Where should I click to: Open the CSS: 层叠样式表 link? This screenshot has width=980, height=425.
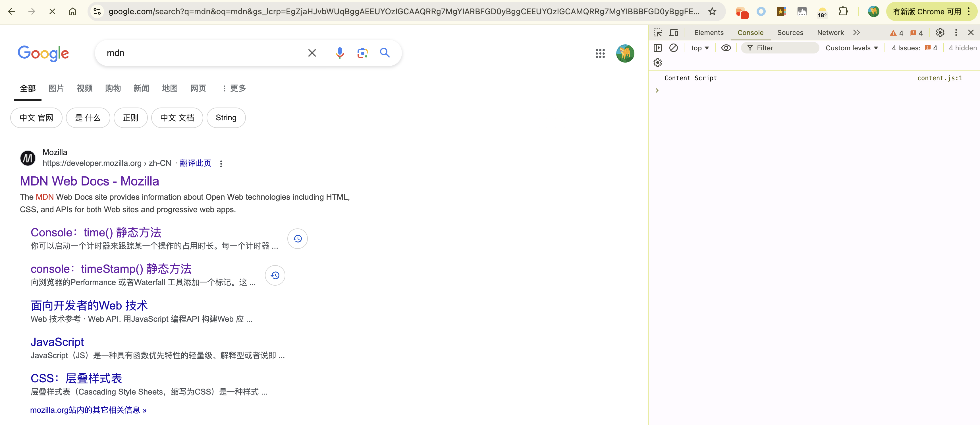[76, 379]
